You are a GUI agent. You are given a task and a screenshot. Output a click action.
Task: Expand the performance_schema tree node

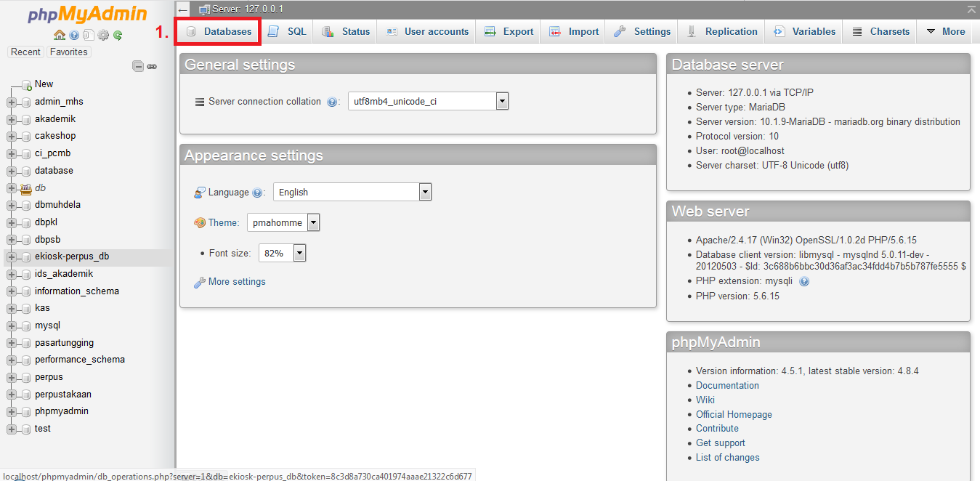pyautogui.click(x=12, y=360)
